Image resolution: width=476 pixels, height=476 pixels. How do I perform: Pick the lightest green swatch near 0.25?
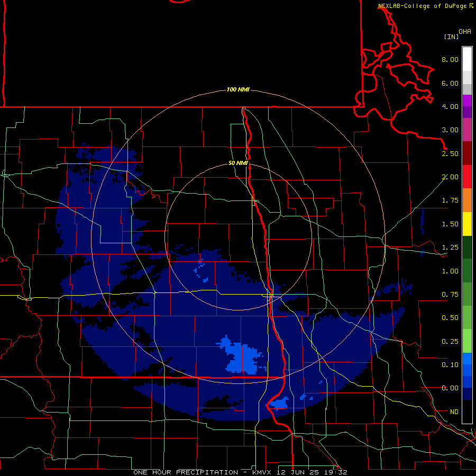pyautogui.click(x=467, y=341)
